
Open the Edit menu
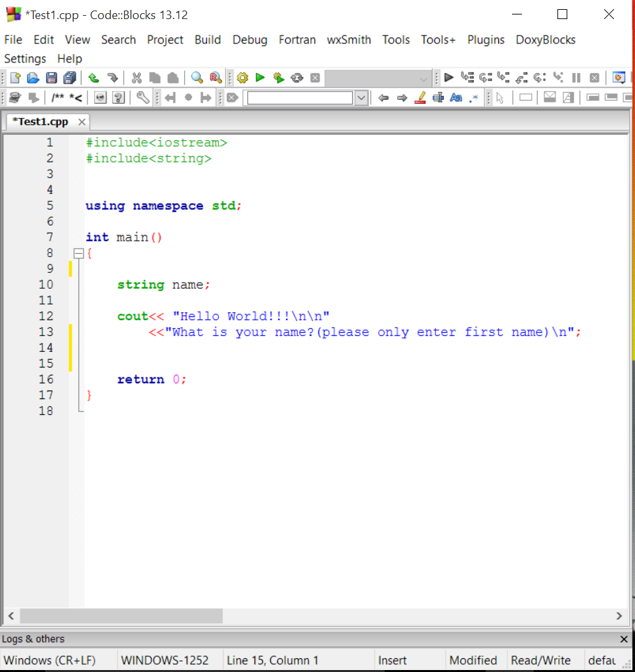43,40
